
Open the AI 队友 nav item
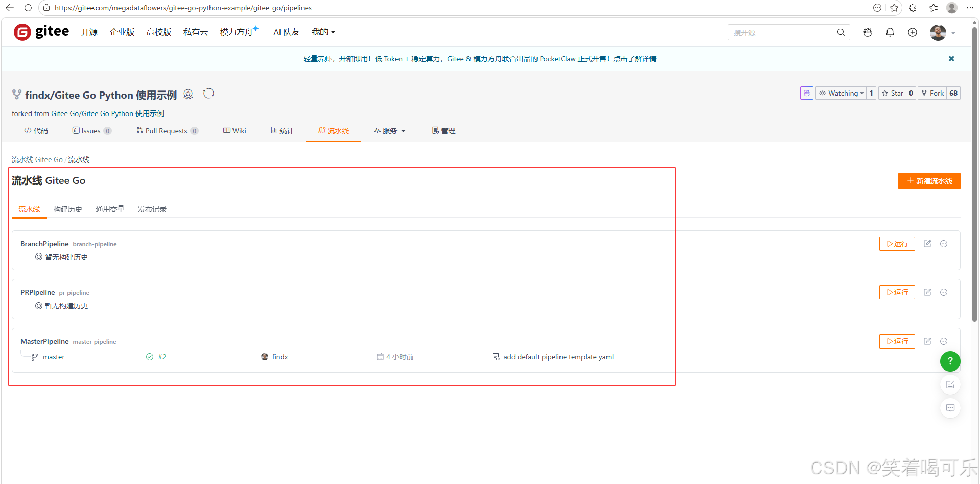[287, 32]
